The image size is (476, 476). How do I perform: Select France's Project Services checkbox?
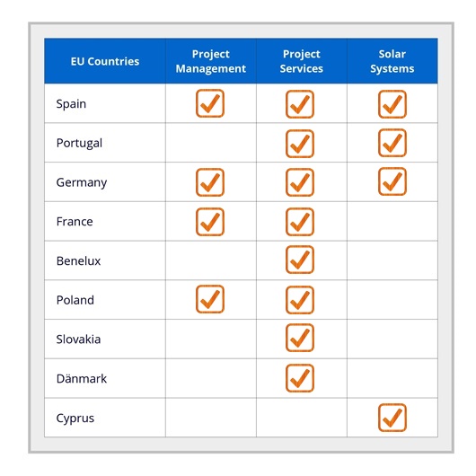[x=300, y=222]
